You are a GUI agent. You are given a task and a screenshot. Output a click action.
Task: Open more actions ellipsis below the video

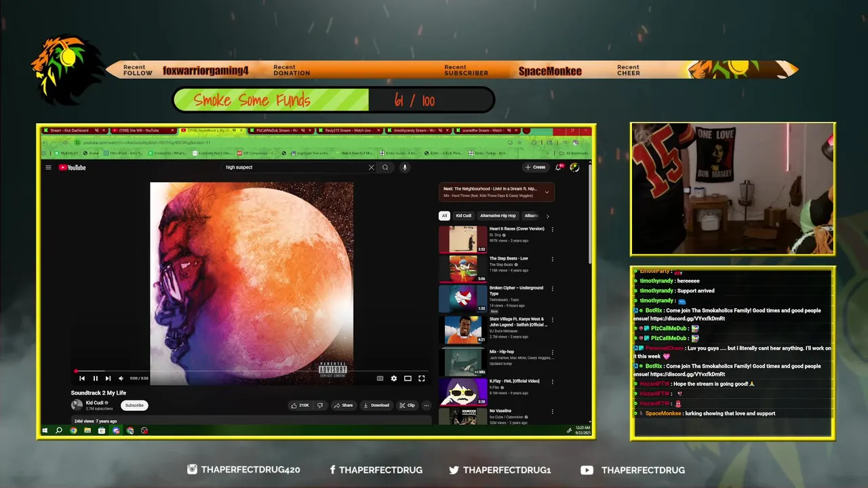point(427,405)
